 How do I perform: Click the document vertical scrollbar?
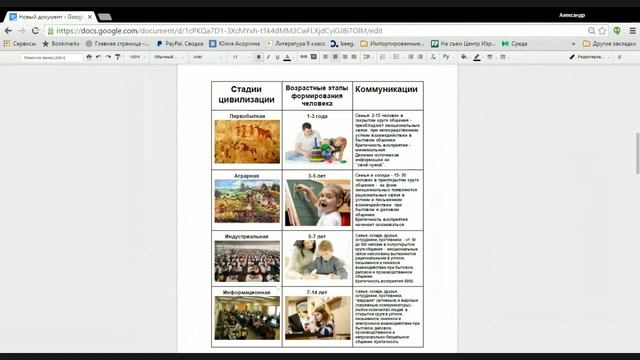click(637, 153)
